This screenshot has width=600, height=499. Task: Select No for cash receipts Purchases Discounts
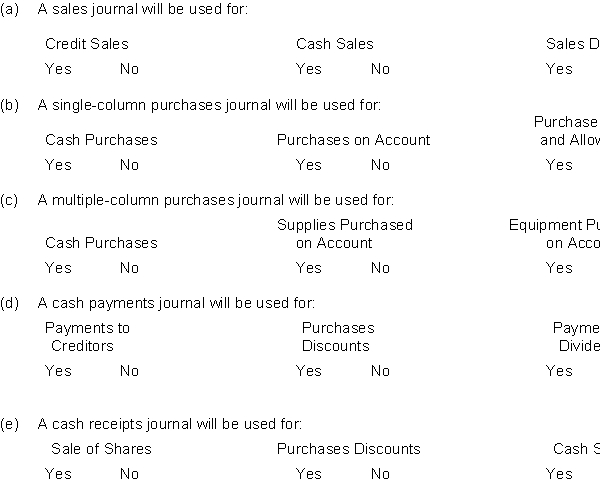point(380,474)
